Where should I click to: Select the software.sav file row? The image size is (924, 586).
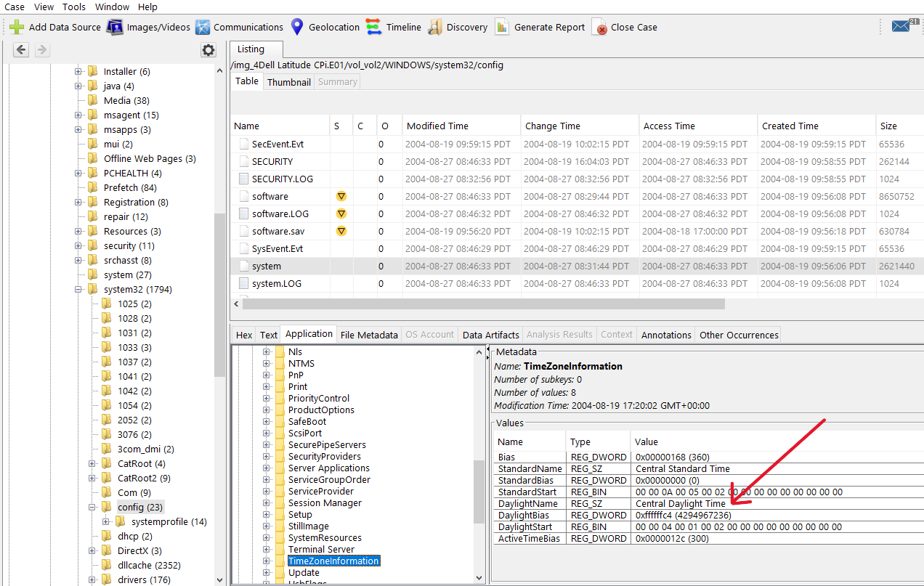click(x=270, y=231)
